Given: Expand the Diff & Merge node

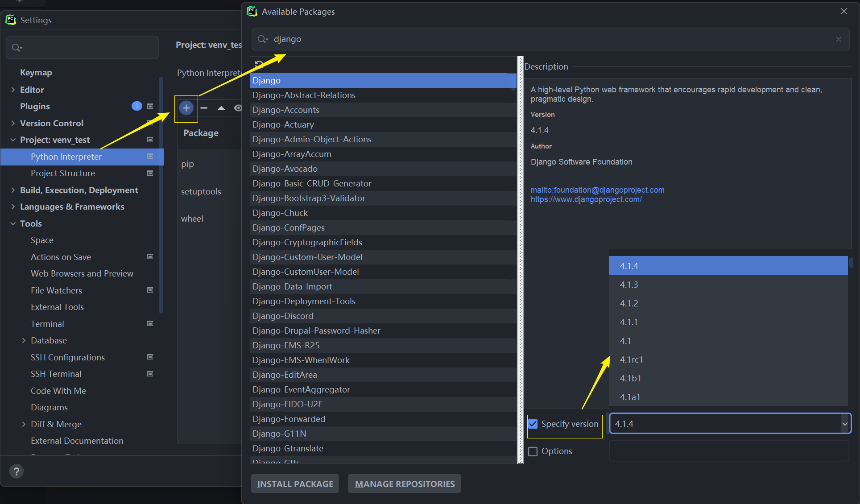Looking at the screenshot, I should [x=24, y=424].
